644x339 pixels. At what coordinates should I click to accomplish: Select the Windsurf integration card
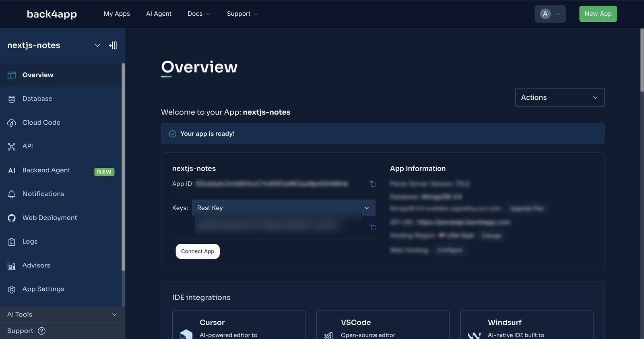pos(527,325)
